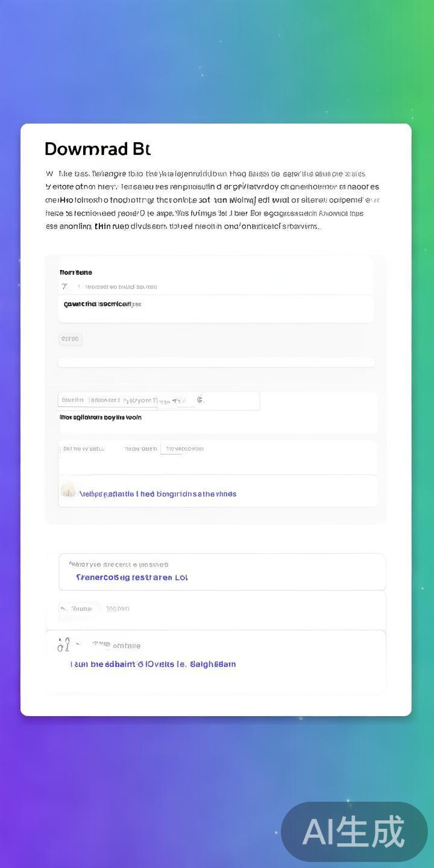Click the empty long input bar

tap(216, 362)
